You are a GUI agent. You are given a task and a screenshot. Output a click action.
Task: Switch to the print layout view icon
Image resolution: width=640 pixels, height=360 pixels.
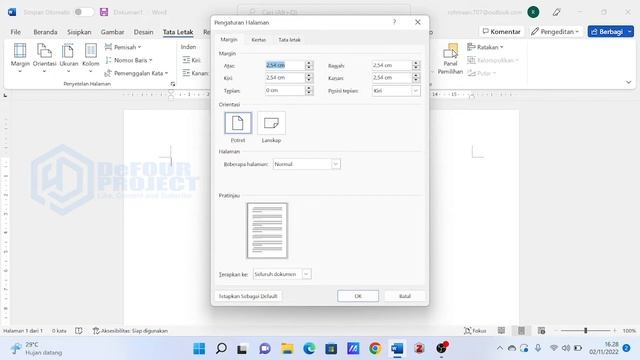click(521, 331)
